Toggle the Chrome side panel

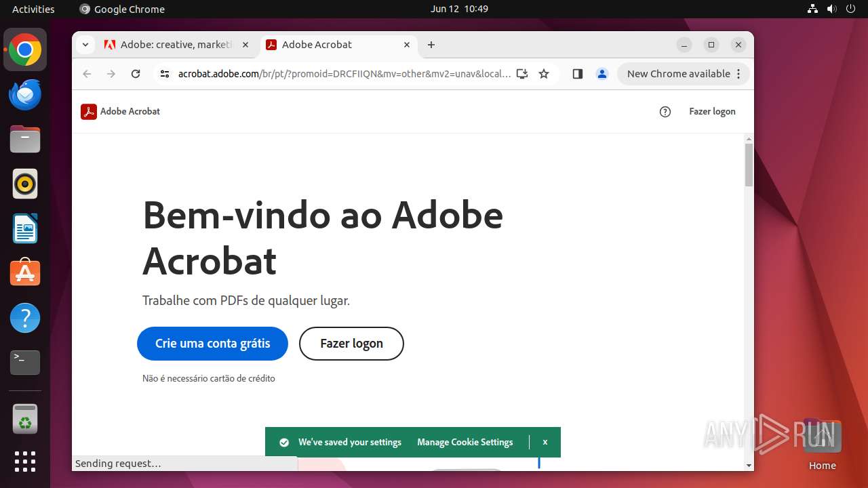click(x=578, y=74)
